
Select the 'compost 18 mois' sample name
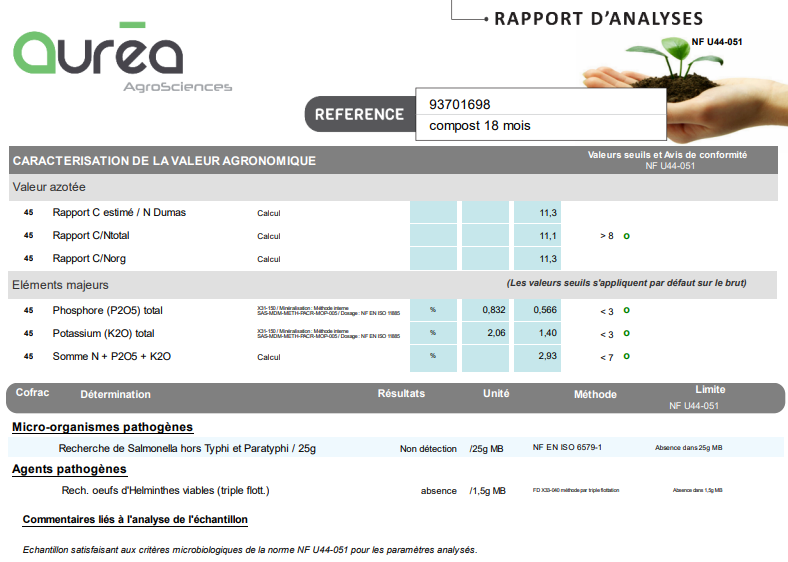(x=479, y=126)
